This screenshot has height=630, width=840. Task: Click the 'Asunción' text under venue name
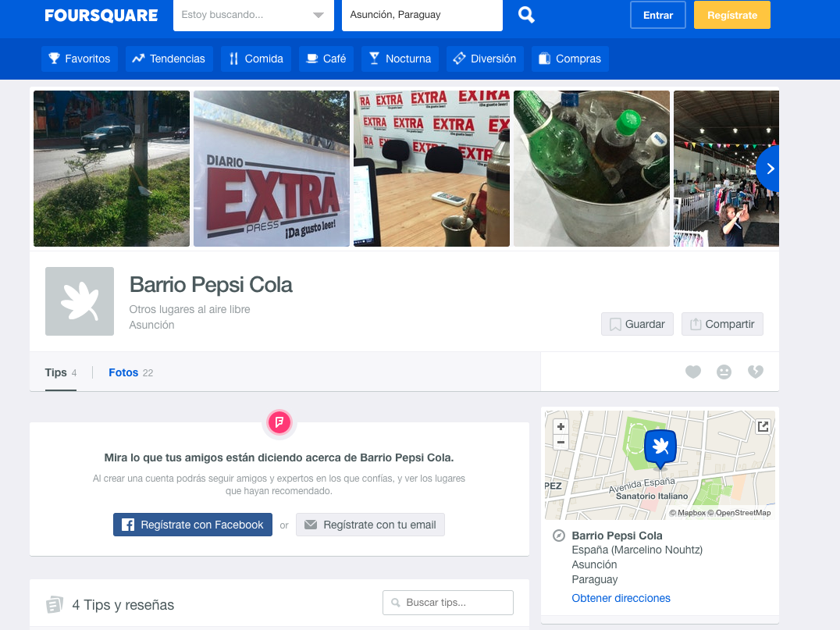coord(151,326)
